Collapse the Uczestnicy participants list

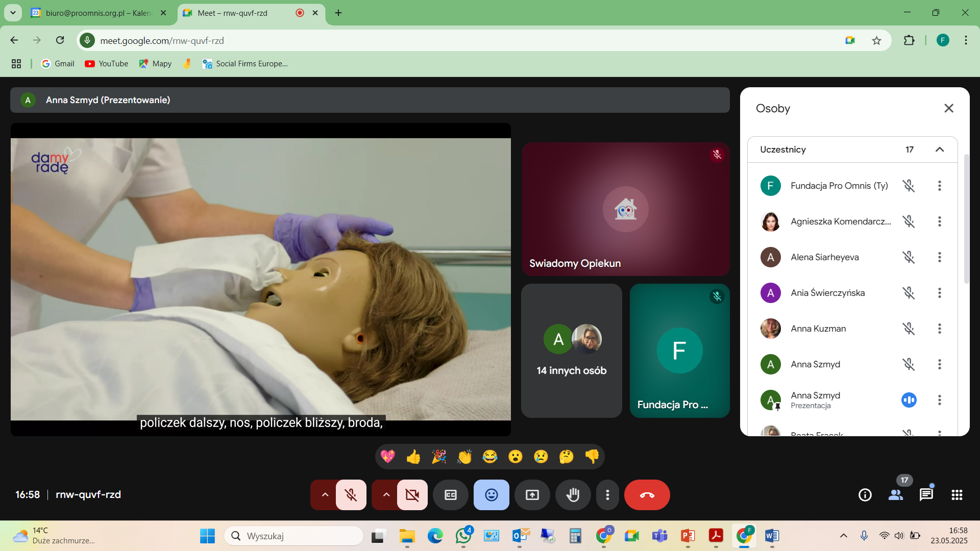tap(939, 149)
